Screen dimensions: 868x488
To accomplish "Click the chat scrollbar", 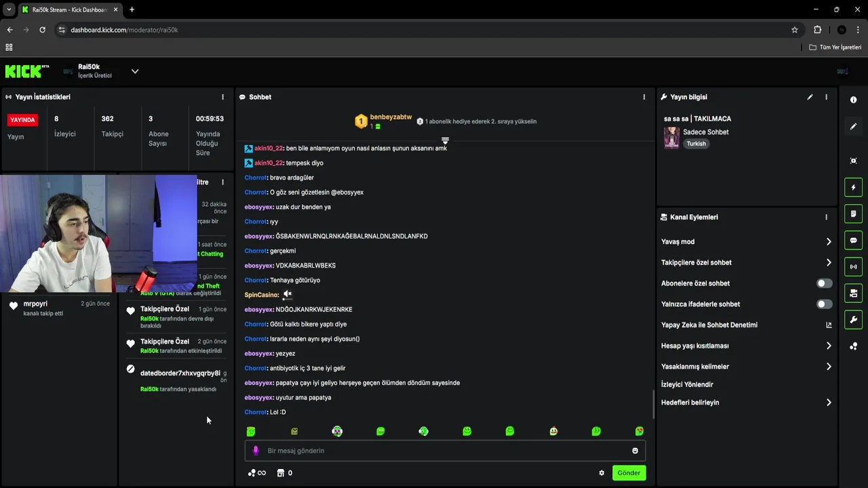I will point(654,405).
